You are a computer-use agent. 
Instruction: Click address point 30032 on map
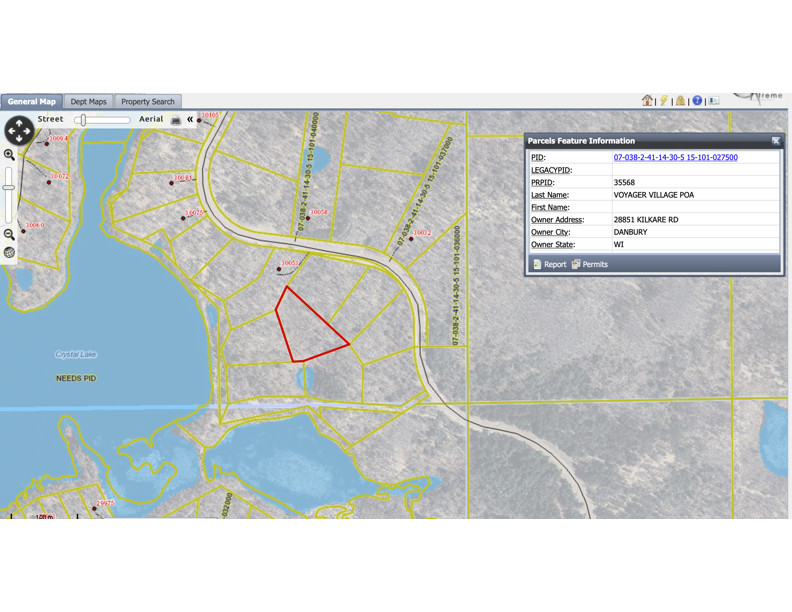tap(411, 239)
